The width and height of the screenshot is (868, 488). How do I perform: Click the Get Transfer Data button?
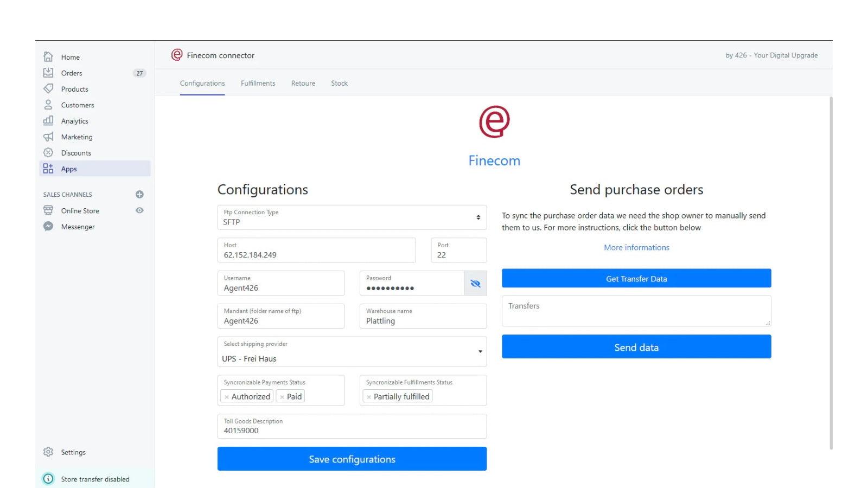pos(636,278)
